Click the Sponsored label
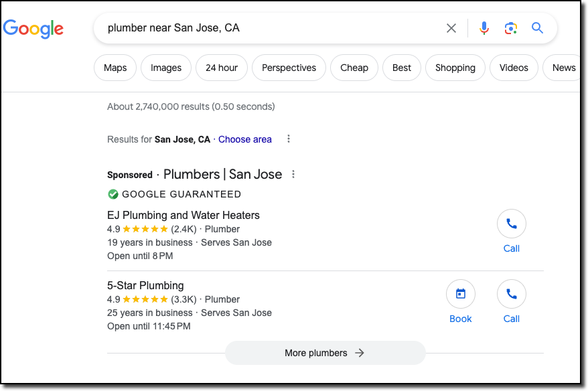588x391 pixels. point(130,175)
